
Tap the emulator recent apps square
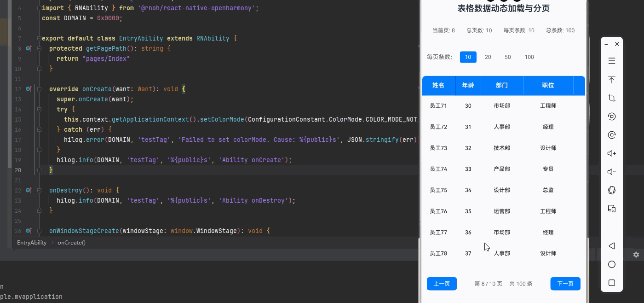pos(612,283)
